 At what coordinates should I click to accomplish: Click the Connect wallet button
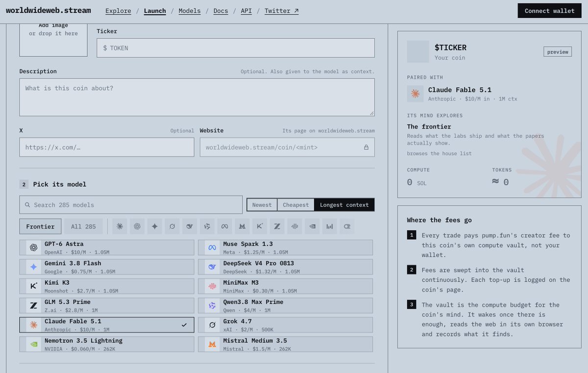point(549,11)
